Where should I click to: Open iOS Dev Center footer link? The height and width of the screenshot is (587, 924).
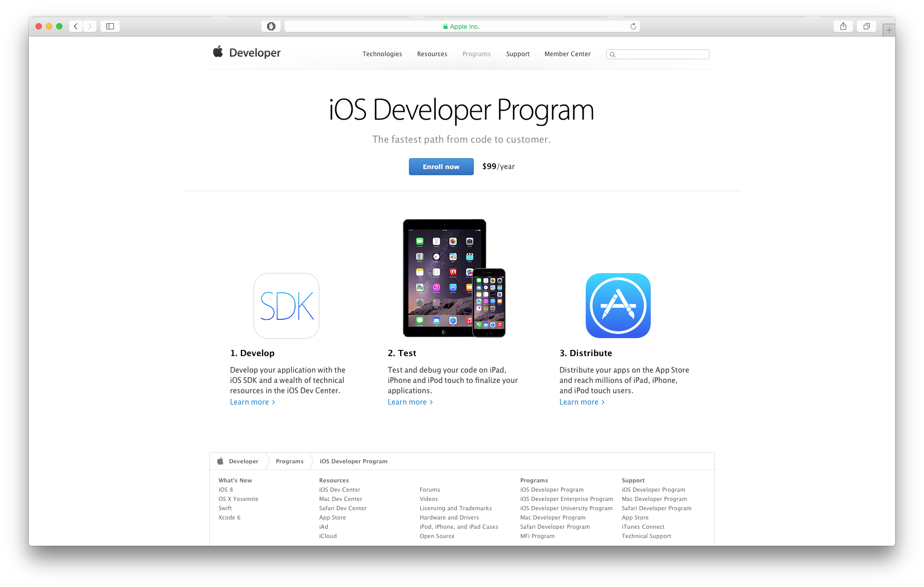point(340,490)
